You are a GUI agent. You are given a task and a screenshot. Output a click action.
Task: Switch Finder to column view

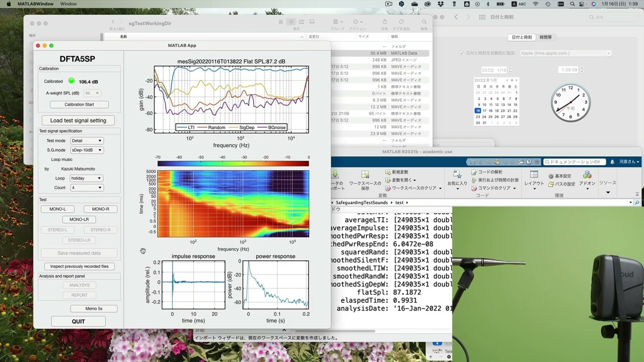coord(301,22)
